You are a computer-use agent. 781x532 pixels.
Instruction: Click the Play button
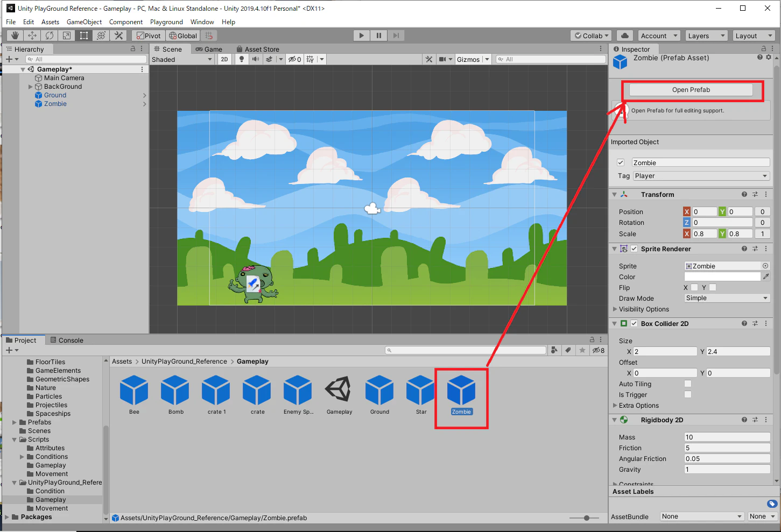(362, 36)
